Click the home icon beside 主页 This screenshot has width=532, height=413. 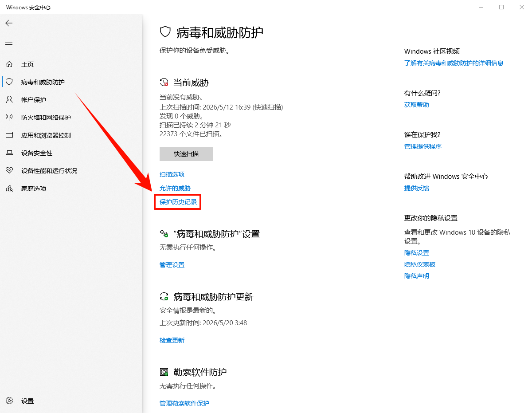click(x=9, y=64)
